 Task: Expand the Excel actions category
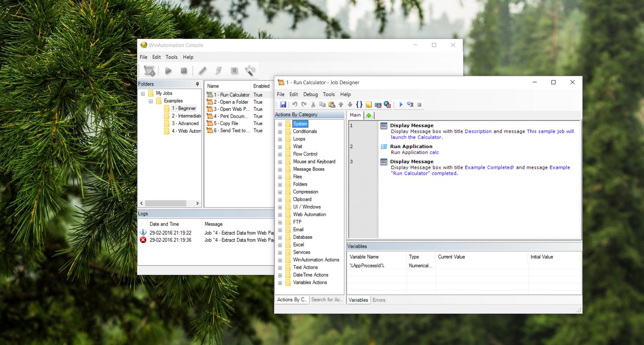280,245
